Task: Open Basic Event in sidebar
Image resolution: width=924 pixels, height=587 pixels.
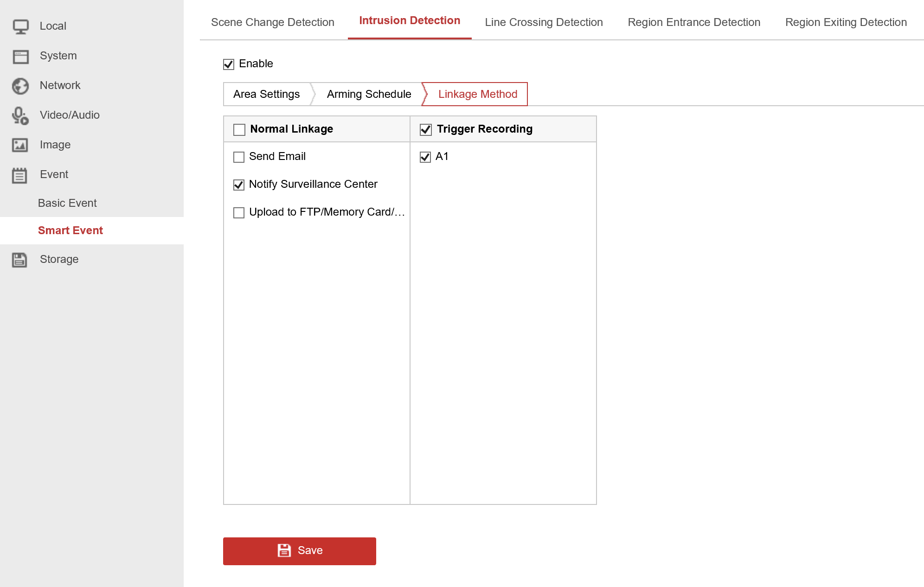Action: (67, 203)
